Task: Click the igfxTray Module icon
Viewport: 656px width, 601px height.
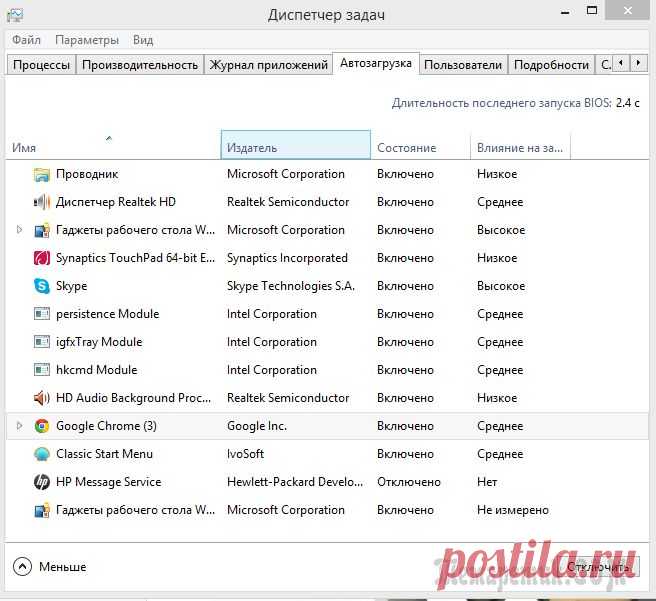Action: (x=42, y=342)
